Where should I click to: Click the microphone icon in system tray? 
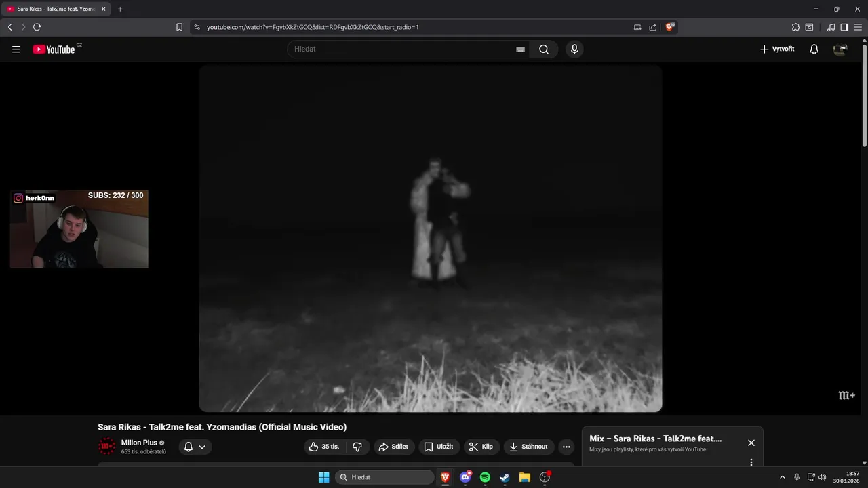click(x=797, y=477)
